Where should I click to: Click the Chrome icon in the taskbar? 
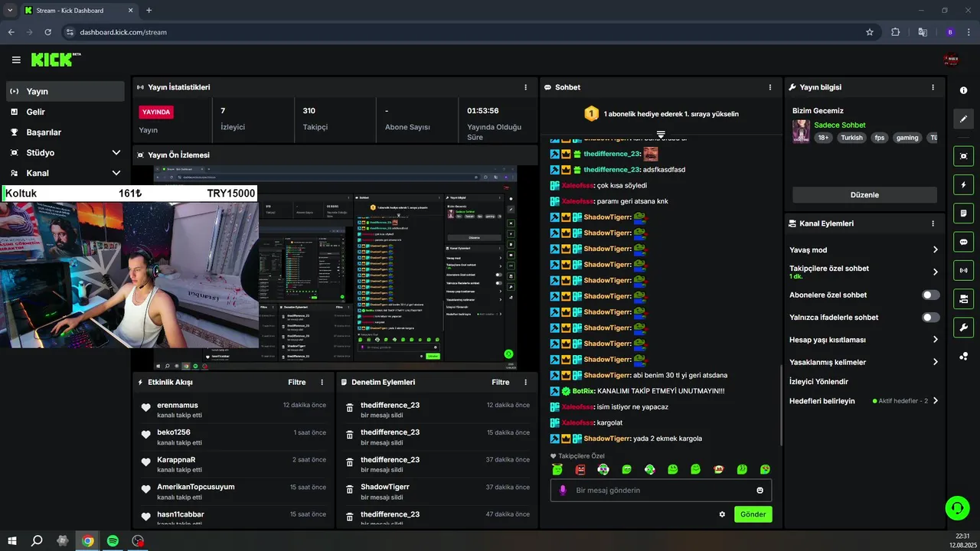[88, 541]
